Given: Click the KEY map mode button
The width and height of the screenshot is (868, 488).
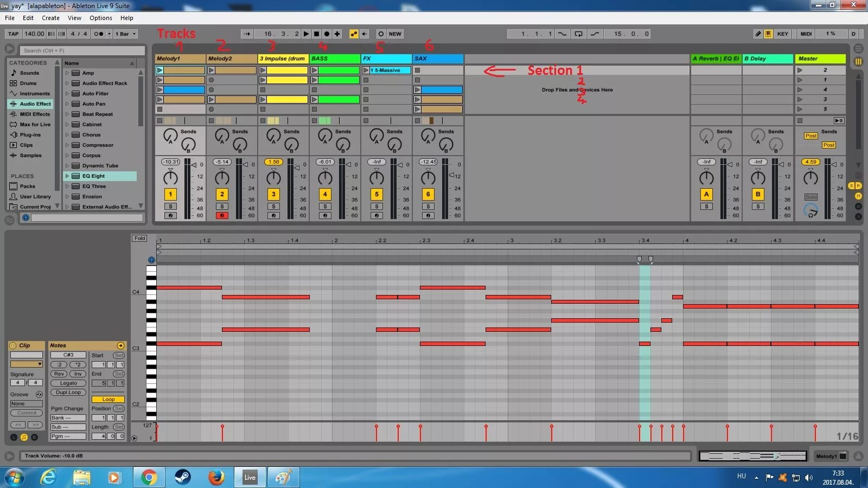Looking at the screenshot, I should pyautogui.click(x=782, y=34).
